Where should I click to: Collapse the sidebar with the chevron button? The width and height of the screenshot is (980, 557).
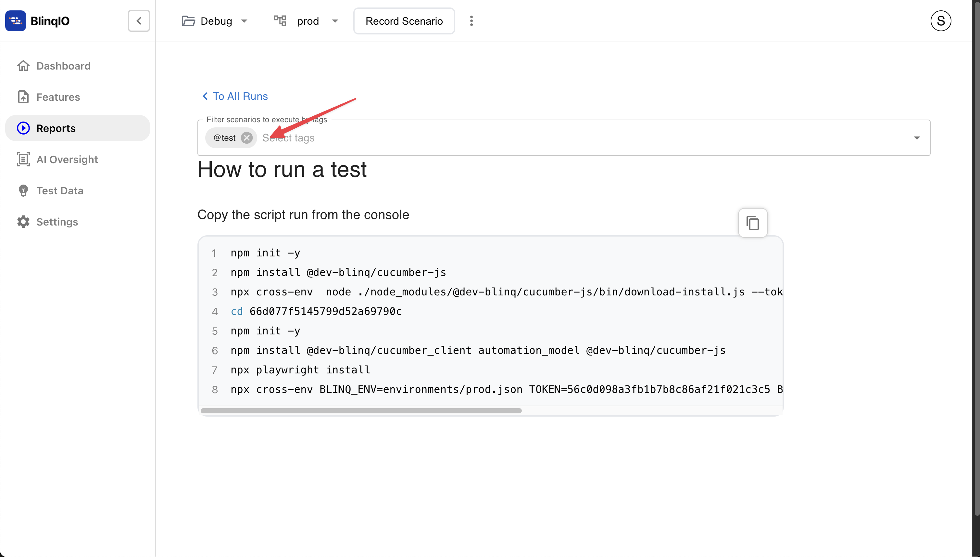coord(139,21)
